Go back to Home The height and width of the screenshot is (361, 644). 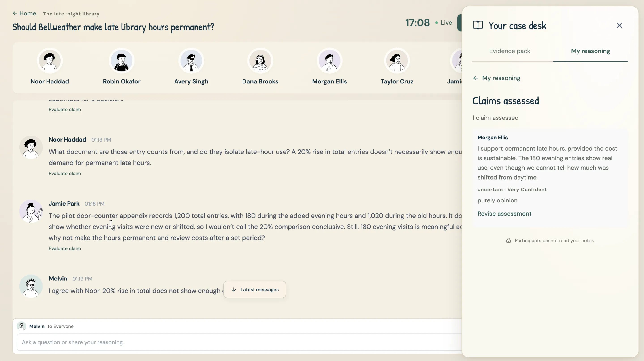tap(24, 13)
